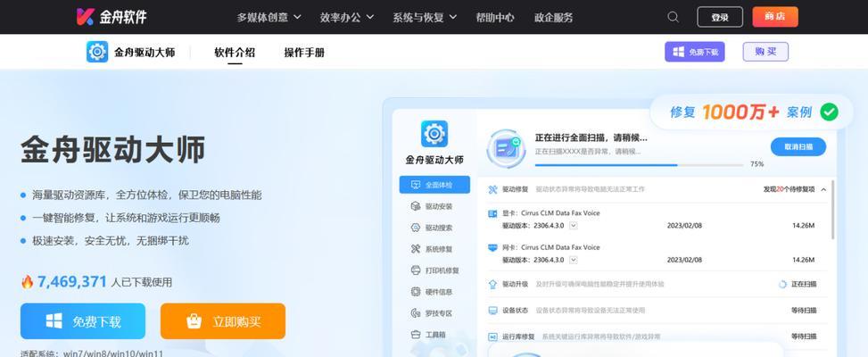Click 适配系统 compatibility text

[x=92, y=353]
